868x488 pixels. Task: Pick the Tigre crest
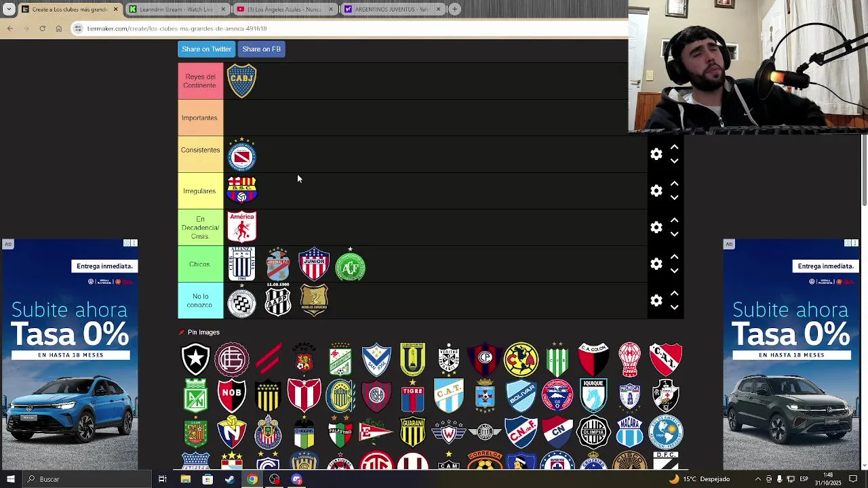pyautogui.click(x=412, y=396)
